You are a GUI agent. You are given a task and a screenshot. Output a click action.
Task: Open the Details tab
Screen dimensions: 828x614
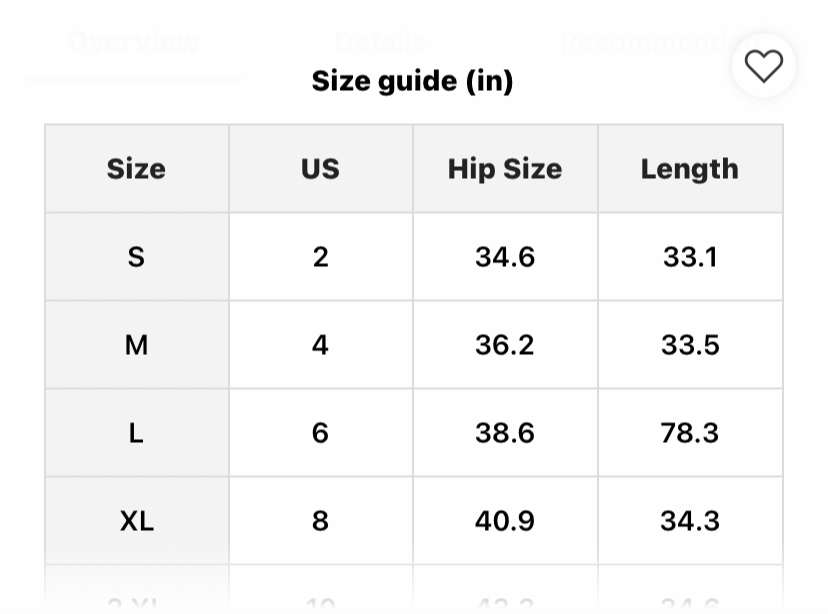[x=379, y=42]
